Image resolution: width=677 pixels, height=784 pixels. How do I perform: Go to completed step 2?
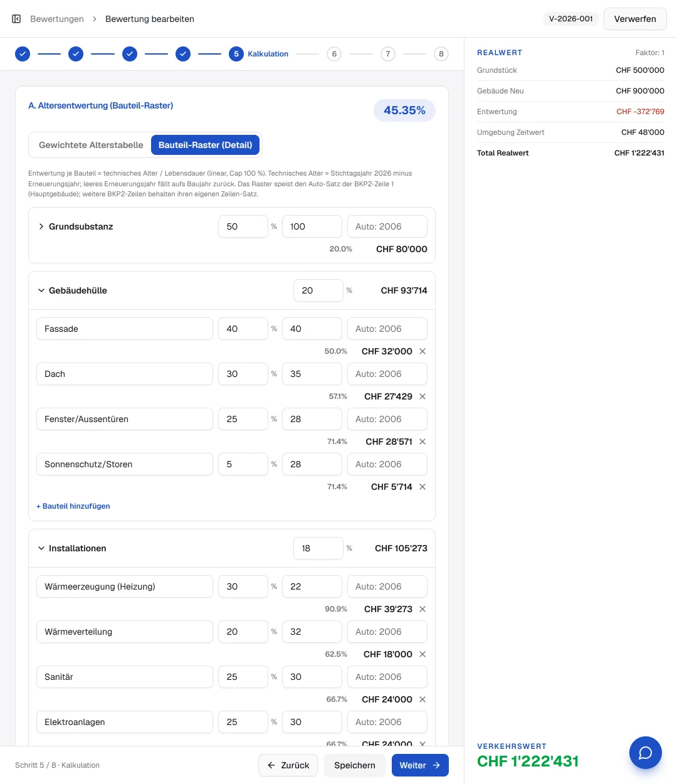[x=76, y=54]
